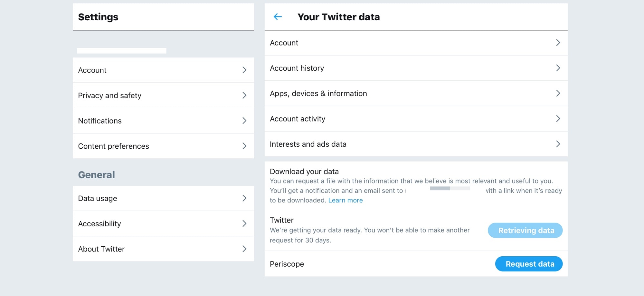Click the chevron beside Account in the sidebar
Screen dimensions: 644x296
(x=245, y=70)
